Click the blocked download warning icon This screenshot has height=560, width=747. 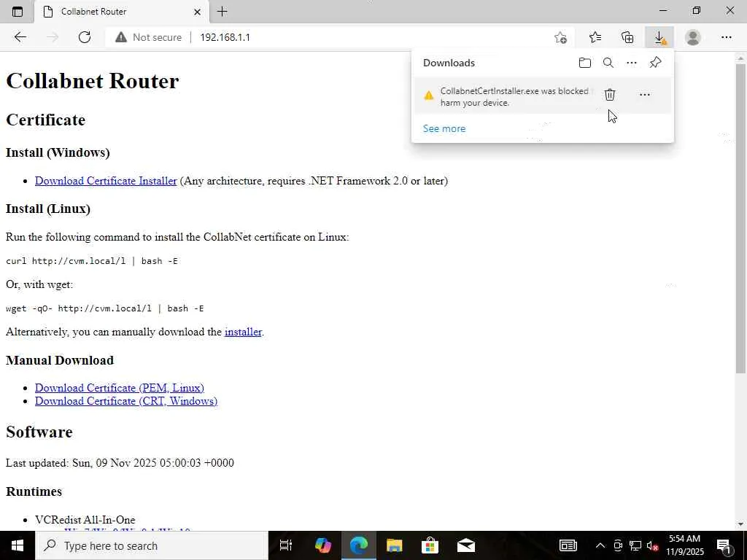429,96
